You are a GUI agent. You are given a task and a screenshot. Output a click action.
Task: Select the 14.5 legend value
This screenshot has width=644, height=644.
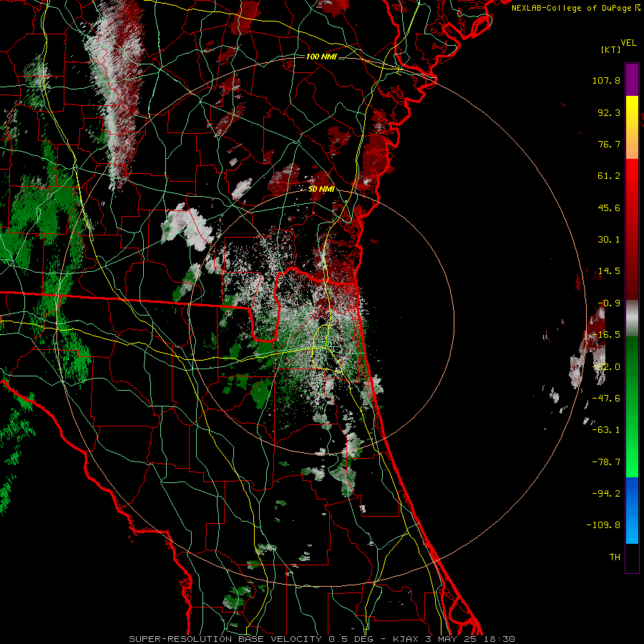pyautogui.click(x=609, y=271)
